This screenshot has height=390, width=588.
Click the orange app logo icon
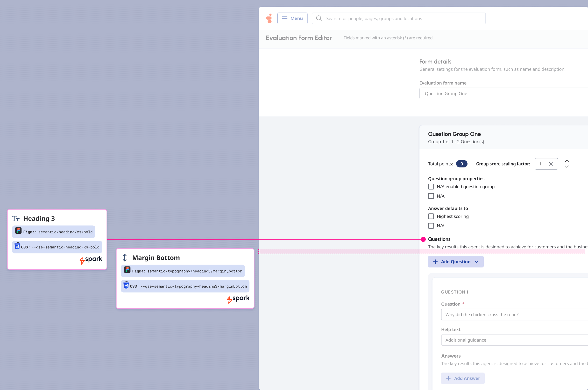(x=269, y=18)
